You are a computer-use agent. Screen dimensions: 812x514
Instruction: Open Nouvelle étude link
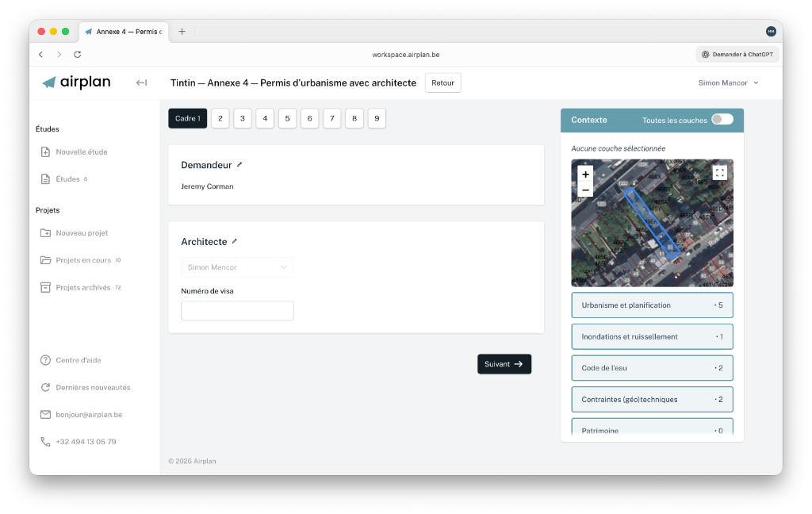pos(82,152)
